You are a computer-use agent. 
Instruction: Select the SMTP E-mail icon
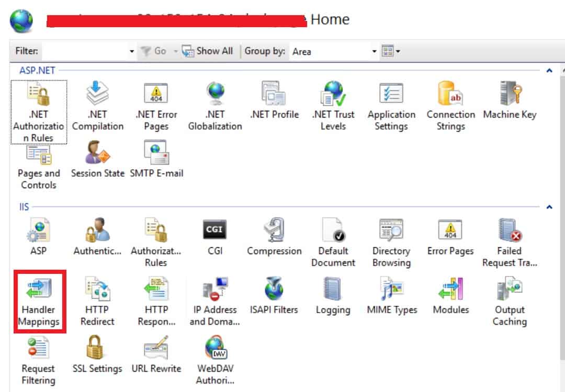tap(156, 159)
